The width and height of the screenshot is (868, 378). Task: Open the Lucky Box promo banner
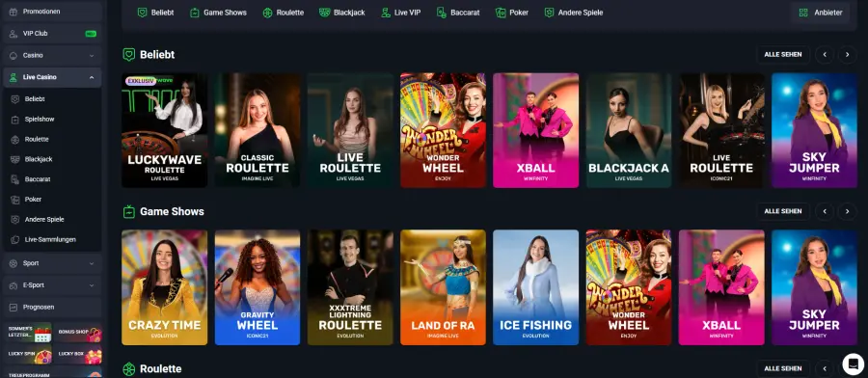tap(77, 354)
